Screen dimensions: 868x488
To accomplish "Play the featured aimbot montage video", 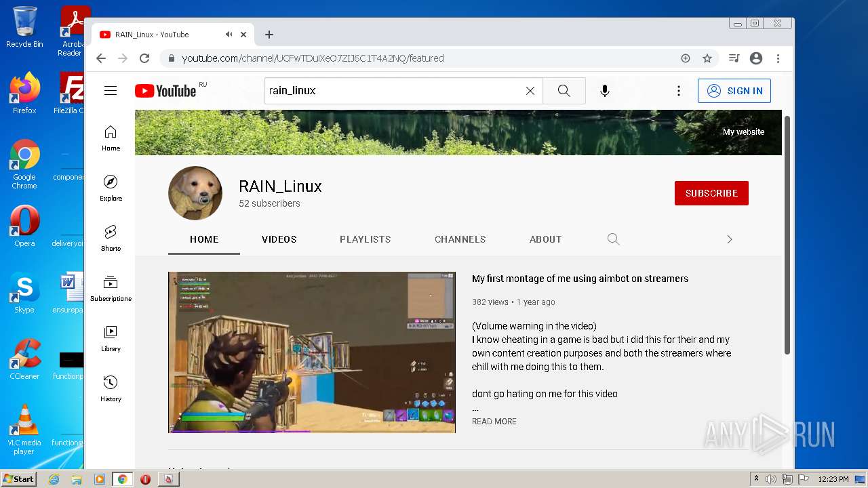I will coord(312,352).
